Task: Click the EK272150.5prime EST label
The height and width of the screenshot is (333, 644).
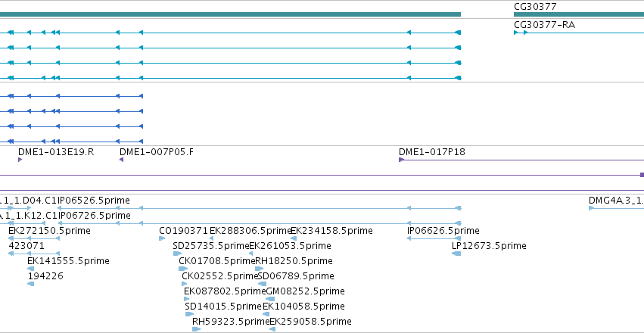Action: click(49, 231)
